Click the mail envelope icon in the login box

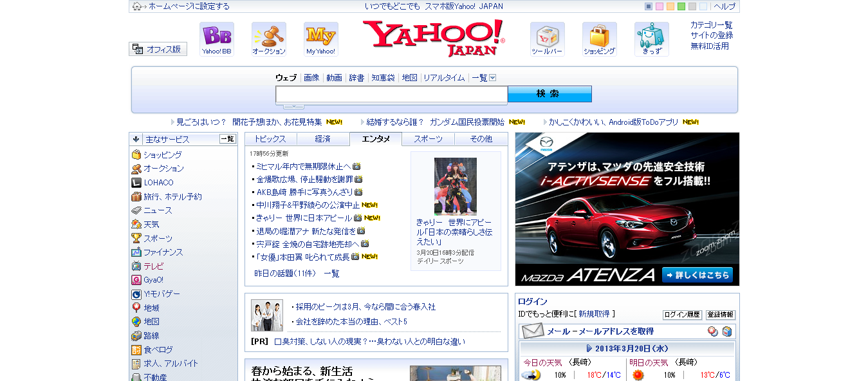533,331
